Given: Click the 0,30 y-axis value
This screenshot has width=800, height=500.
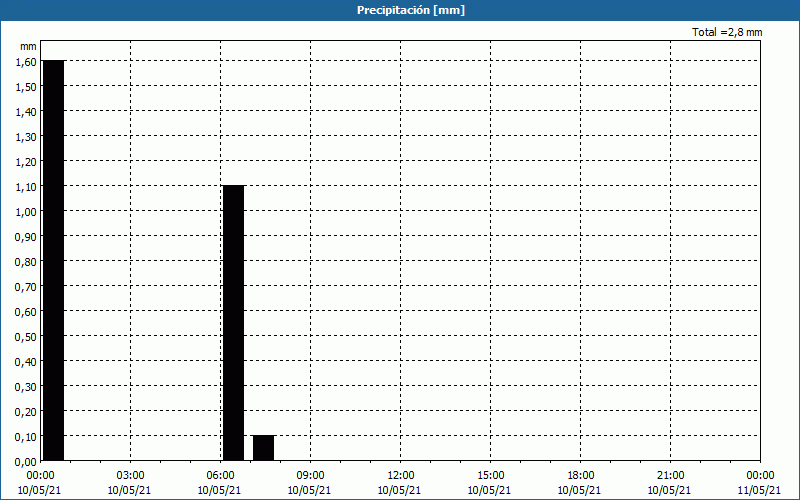Looking at the screenshot, I should [26, 387].
